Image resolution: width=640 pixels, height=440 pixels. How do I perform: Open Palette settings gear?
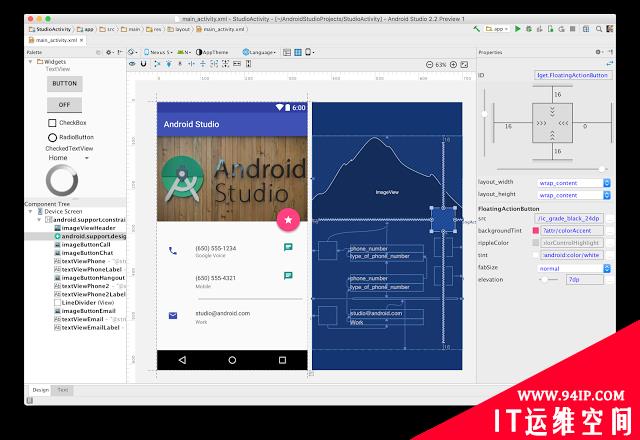tap(109, 52)
